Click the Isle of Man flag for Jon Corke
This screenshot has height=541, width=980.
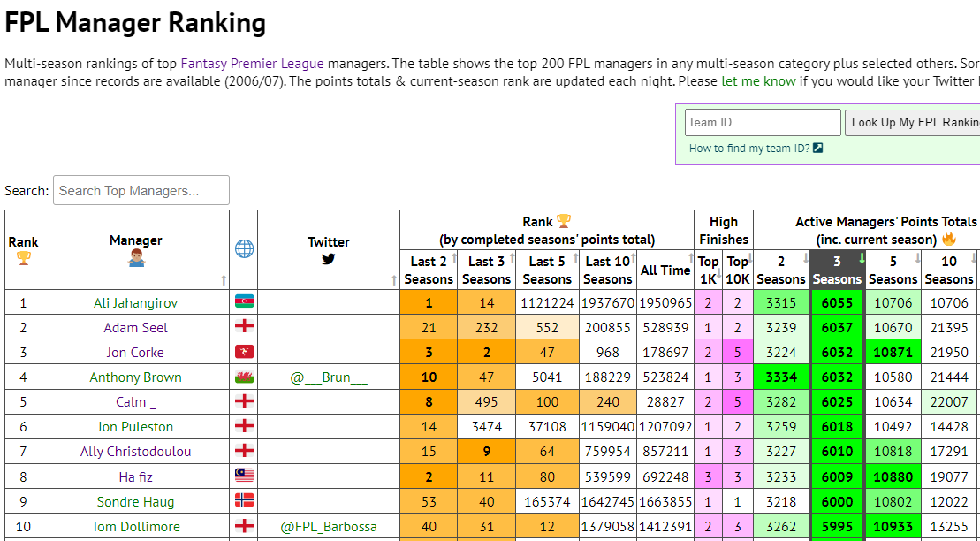(x=244, y=352)
